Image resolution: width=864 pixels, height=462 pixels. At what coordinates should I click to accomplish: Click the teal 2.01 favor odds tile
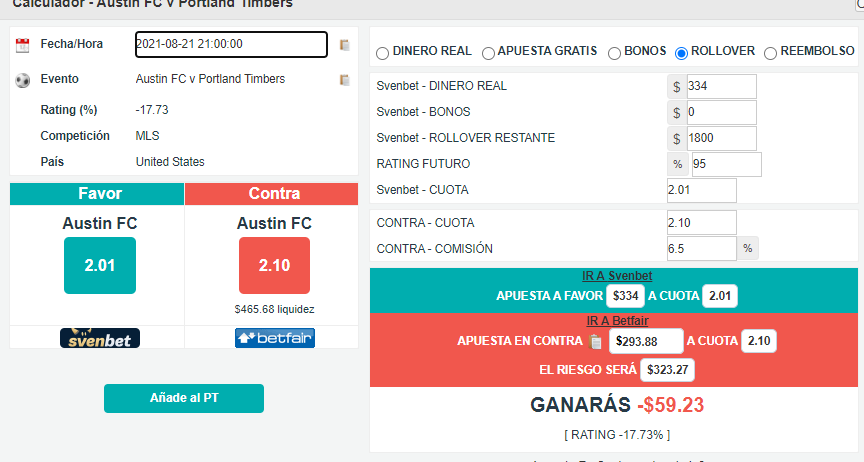(x=100, y=265)
